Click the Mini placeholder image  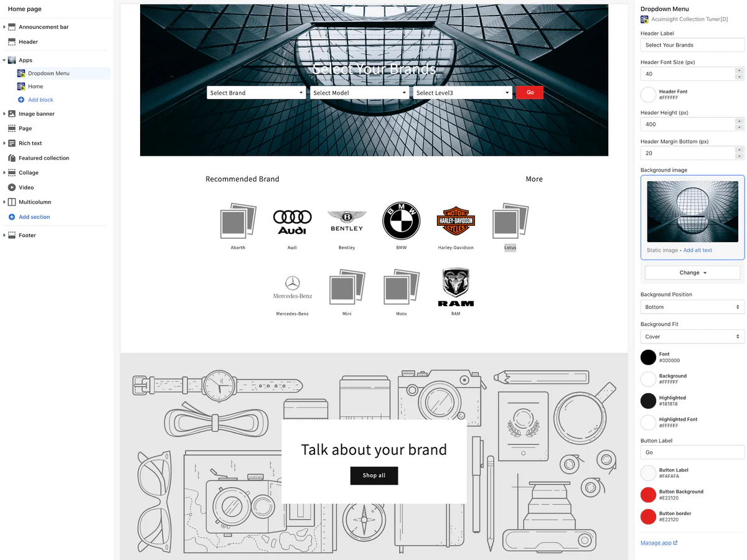(x=347, y=287)
